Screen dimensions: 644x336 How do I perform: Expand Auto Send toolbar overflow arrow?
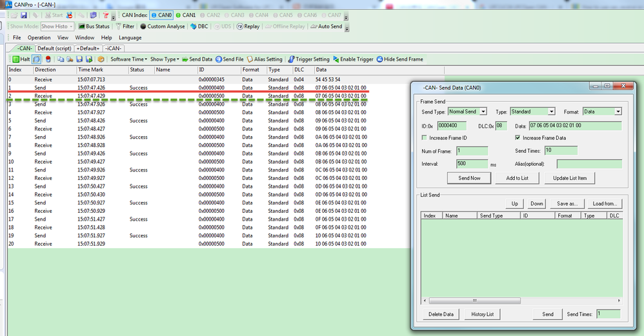(347, 28)
